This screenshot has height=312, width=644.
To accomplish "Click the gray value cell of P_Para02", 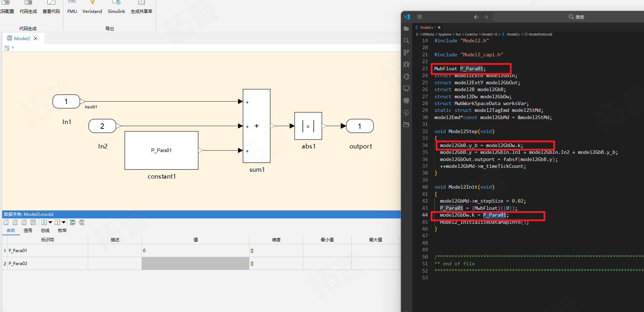I will point(196,264).
